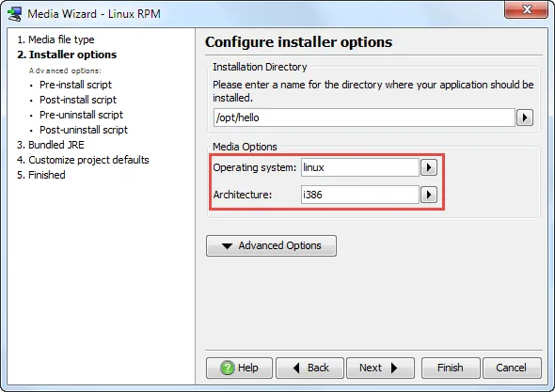This screenshot has width=555, height=392.
Task: Click the Finish button
Action: (x=451, y=368)
